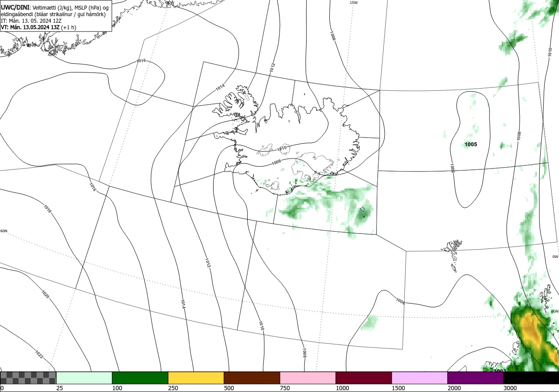Image resolution: width=559 pixels, height=392 pixels.
Task: Click the legend value 25
Action: tap(59, 388)
